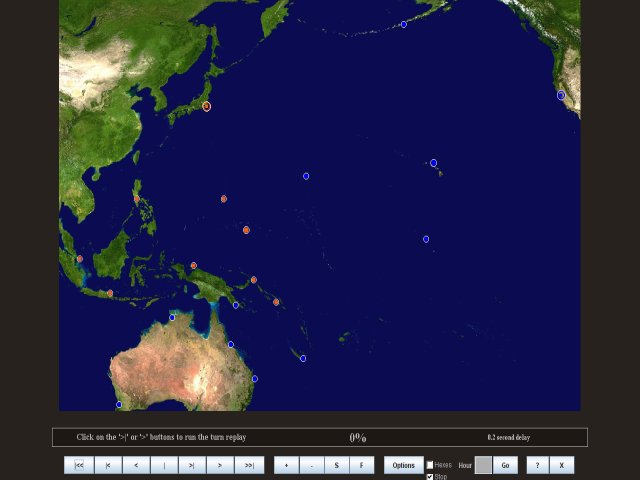640x480 pixels.
Task: Click the '|<<' rewind to start button
Action: (79, 465)
